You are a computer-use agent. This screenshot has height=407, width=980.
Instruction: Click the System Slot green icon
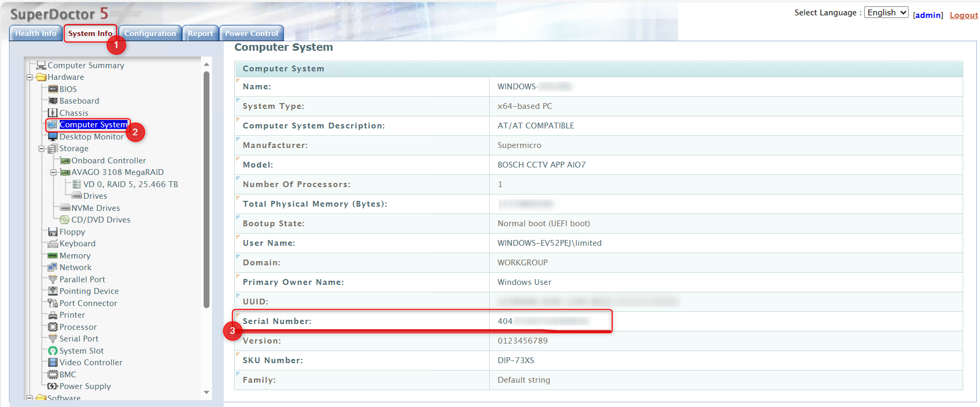point(53,351)
